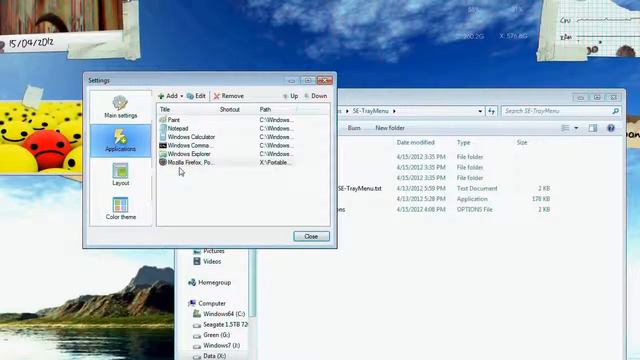Move entry Up in the list
640x360 pixels.
click(290, 96)
